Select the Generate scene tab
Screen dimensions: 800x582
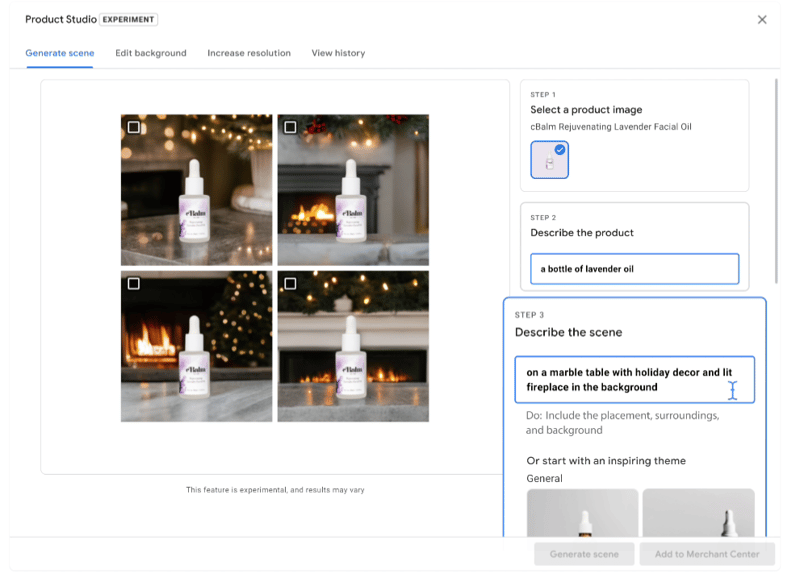coord(60,53)
